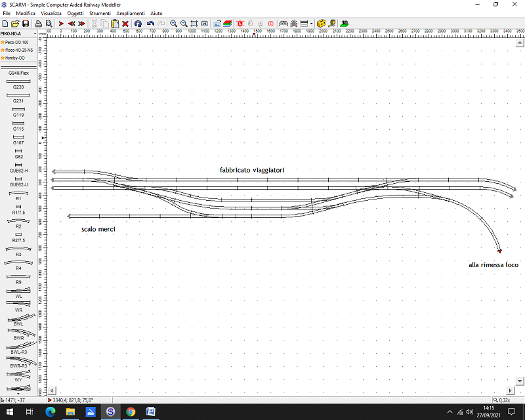Open the Strumenti menu
The width and height of the screenshot is (525, 420).
[x=100, y=13]
